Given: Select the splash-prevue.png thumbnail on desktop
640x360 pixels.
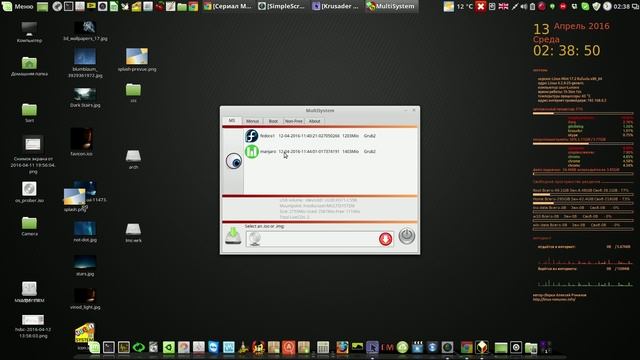Looking at the screenshot, I should click(x=137, y=56).
